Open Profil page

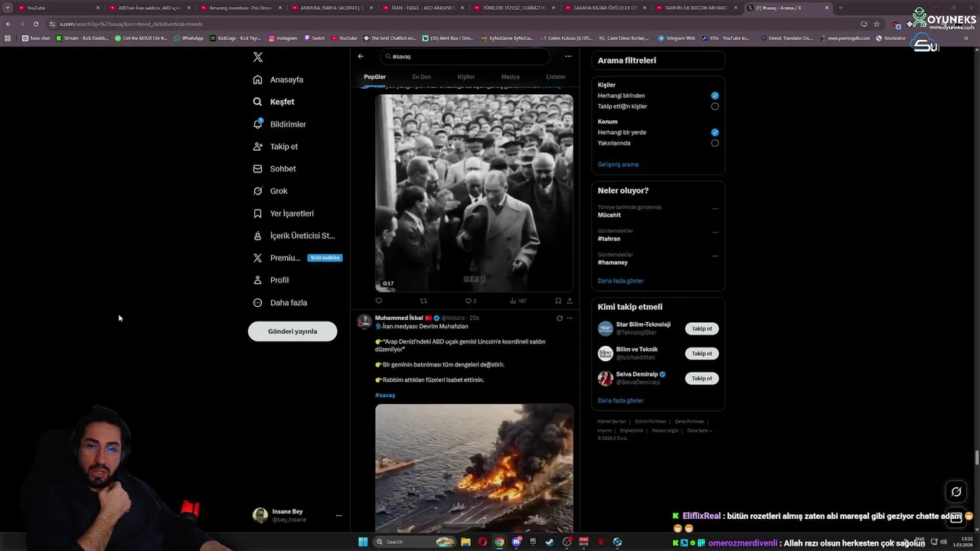(270, 280)
